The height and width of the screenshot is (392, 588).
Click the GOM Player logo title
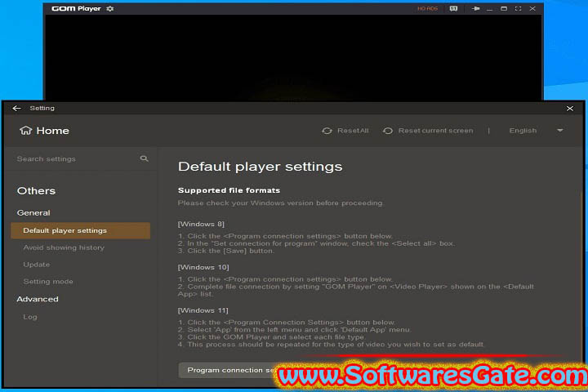pos(76,9)
